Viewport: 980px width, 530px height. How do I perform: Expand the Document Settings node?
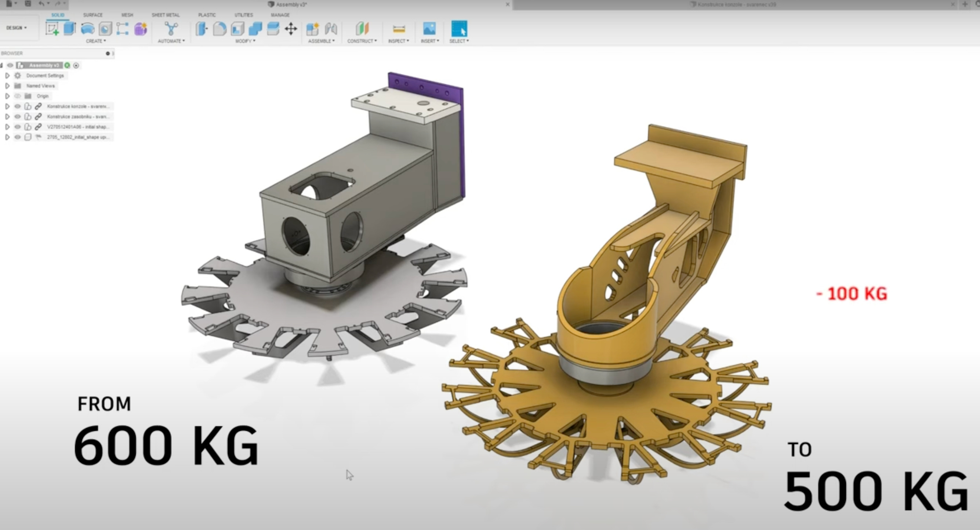(8, 75)
